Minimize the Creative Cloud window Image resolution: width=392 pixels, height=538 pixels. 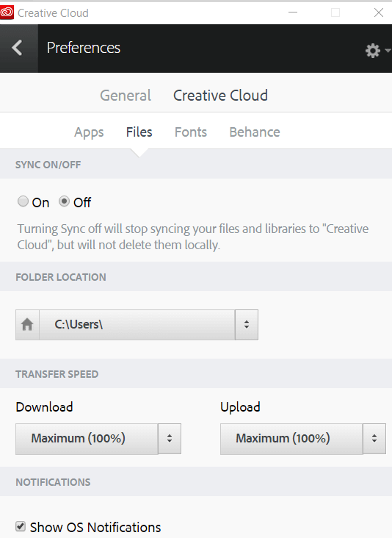pyautogui.click(x=293, y=12)
